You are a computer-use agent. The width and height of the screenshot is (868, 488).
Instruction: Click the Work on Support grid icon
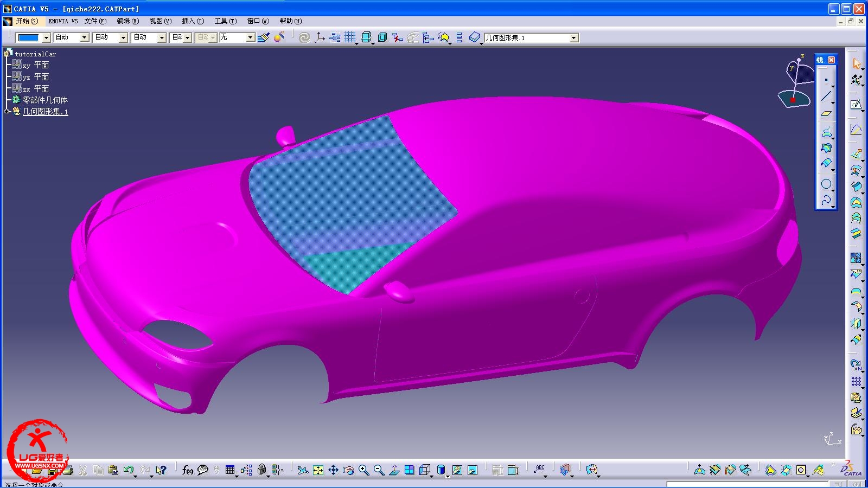click(350, 37)
